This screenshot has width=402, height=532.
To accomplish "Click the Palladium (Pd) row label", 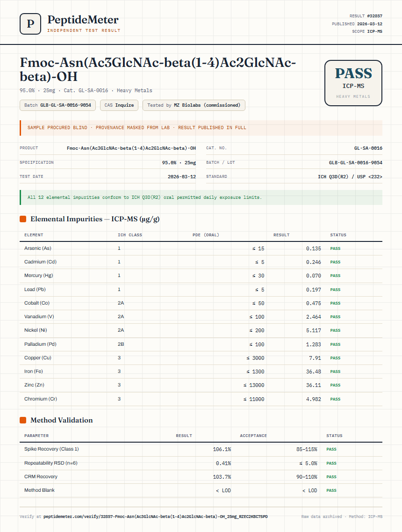I will (40, 344).
